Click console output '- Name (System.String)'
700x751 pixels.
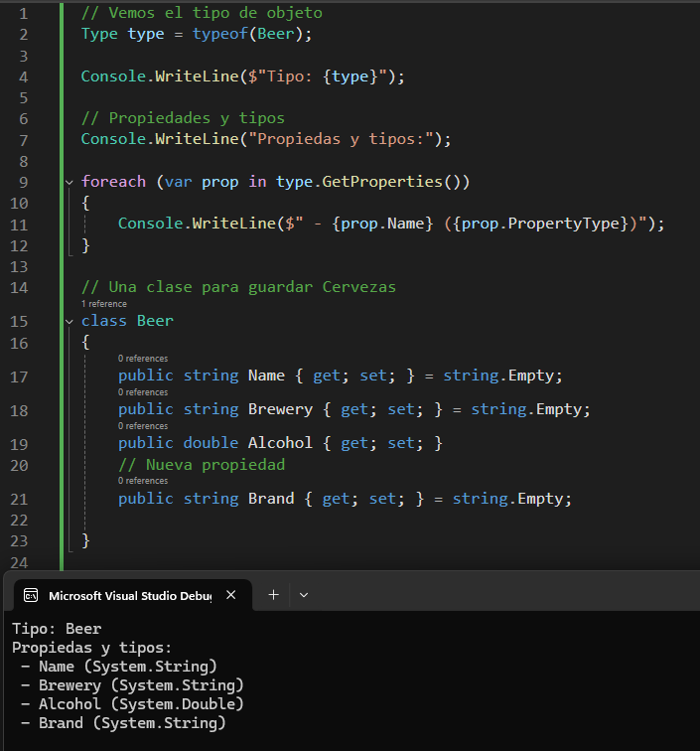(119, 667)
